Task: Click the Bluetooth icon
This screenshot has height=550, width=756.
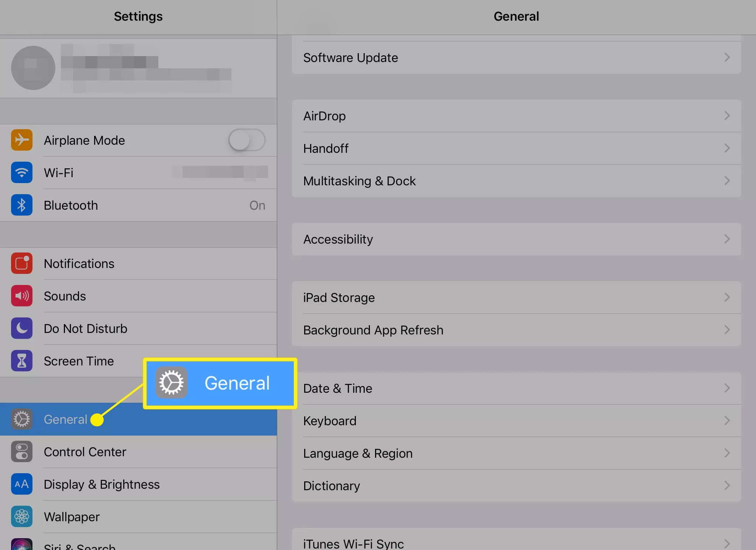Action: pos(22,205)
